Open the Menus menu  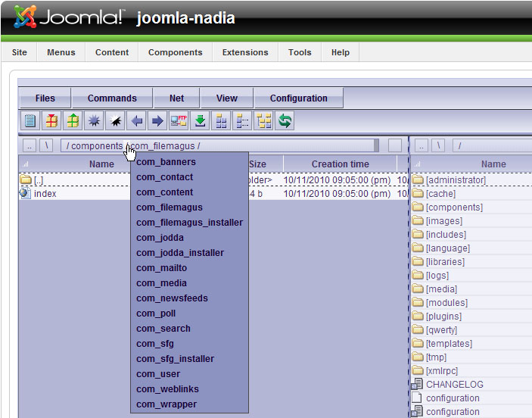61,52
